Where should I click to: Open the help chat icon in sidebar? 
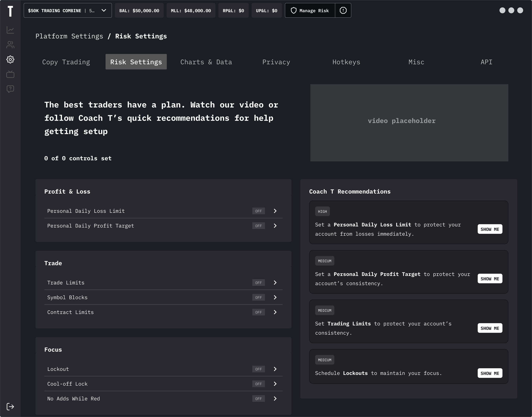click(10, 89)
